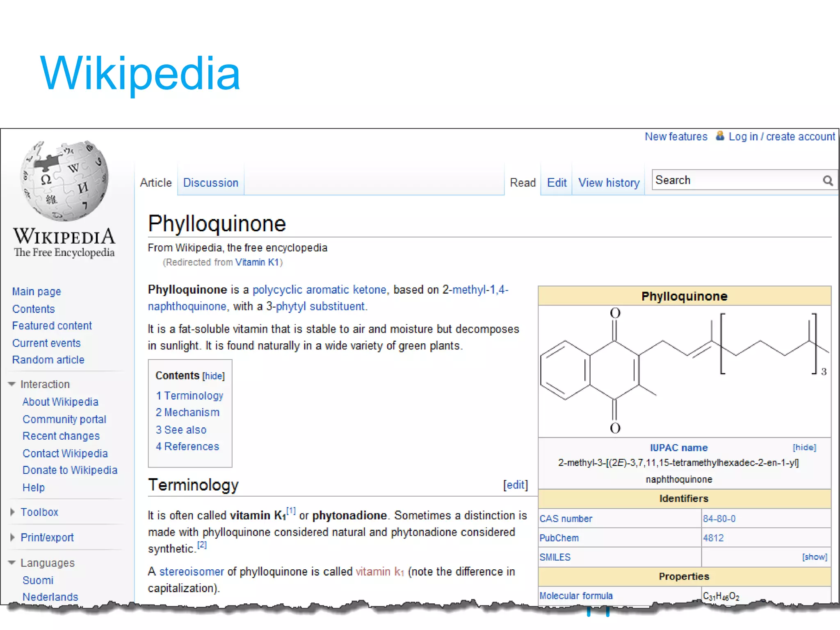The height and width of the screenshot is (630, 840).
Task: Open the View history tab
Action: (x=609, y=183)
